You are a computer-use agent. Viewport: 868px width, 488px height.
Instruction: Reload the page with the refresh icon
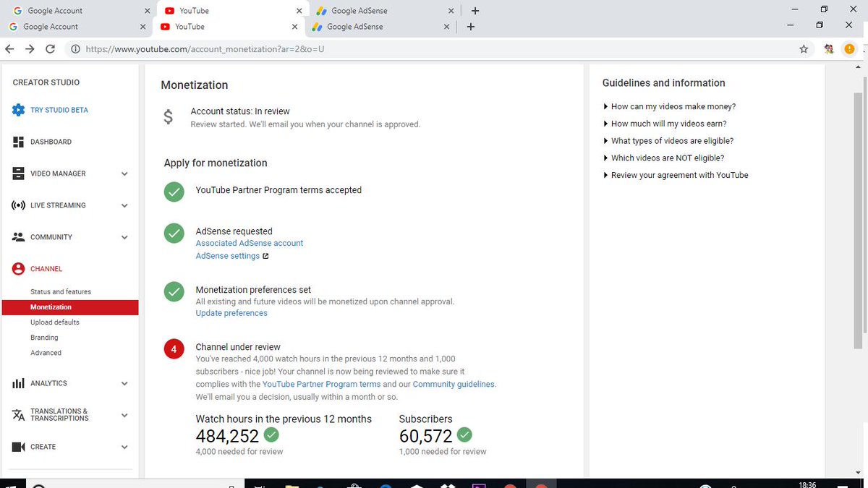click(x=50, y=49)
